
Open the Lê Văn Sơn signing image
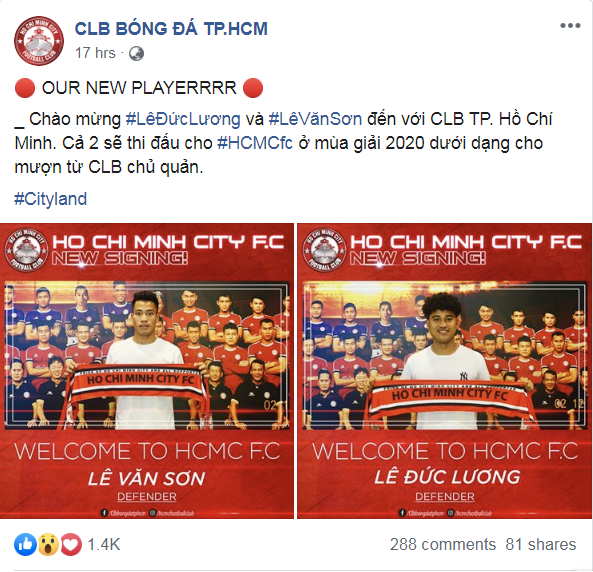tap(147, 371)
